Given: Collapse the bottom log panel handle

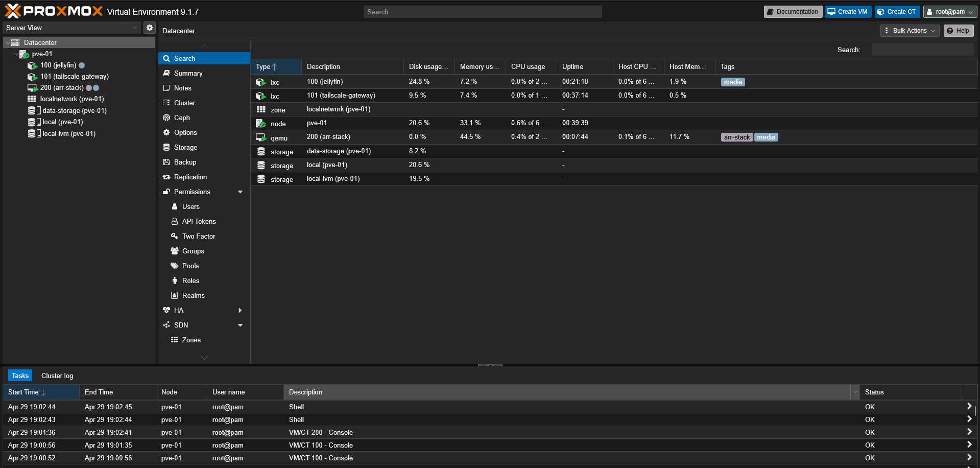Looking at the screenshot, I should [490, 365].
